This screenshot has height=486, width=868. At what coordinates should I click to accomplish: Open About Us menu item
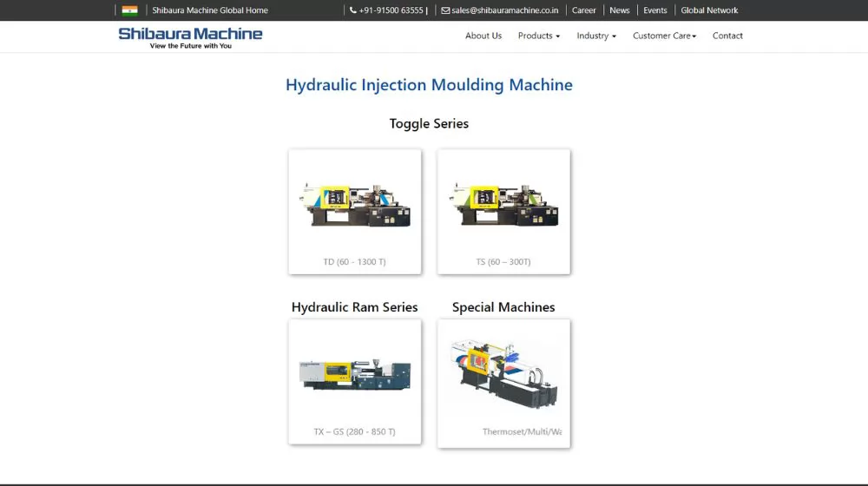[483, 36]
